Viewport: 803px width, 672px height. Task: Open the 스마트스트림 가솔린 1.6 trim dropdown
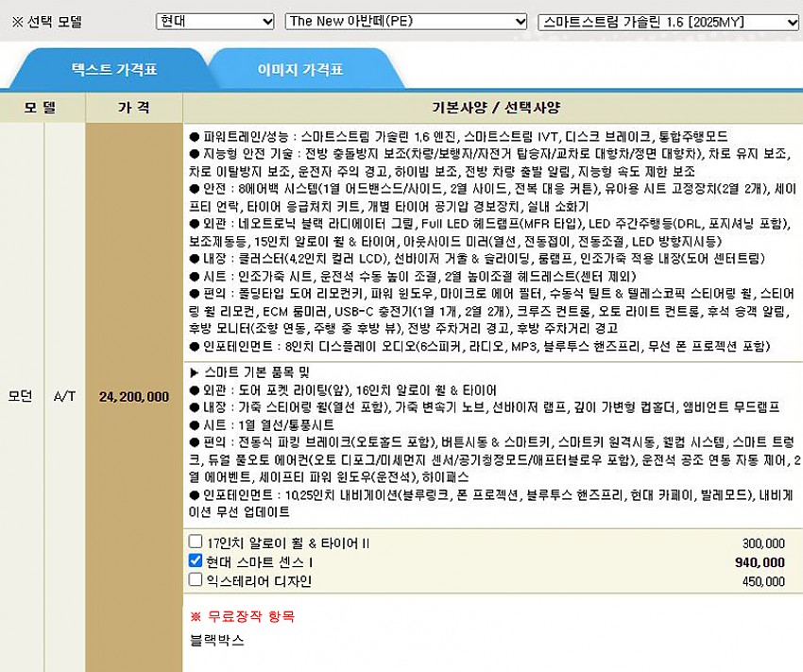(666, 21)
